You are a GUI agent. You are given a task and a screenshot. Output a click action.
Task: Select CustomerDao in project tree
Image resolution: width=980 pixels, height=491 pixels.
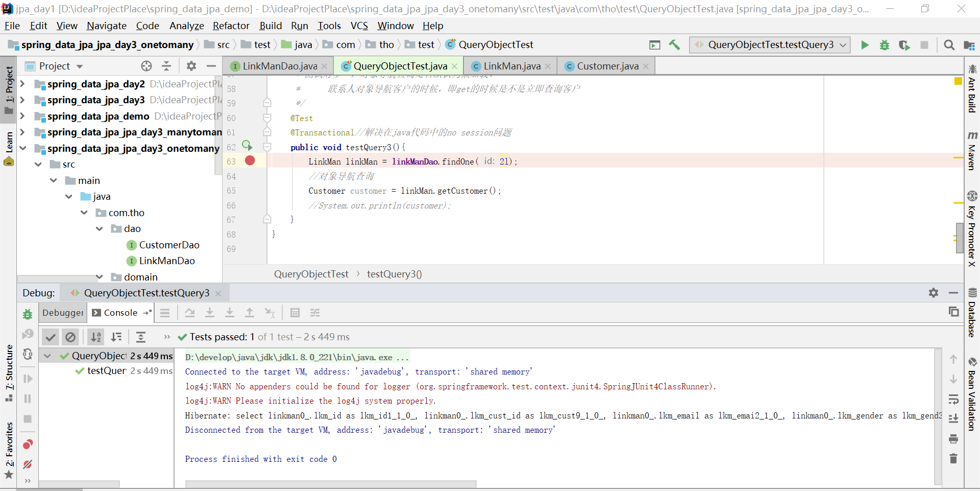click(169, 245)
